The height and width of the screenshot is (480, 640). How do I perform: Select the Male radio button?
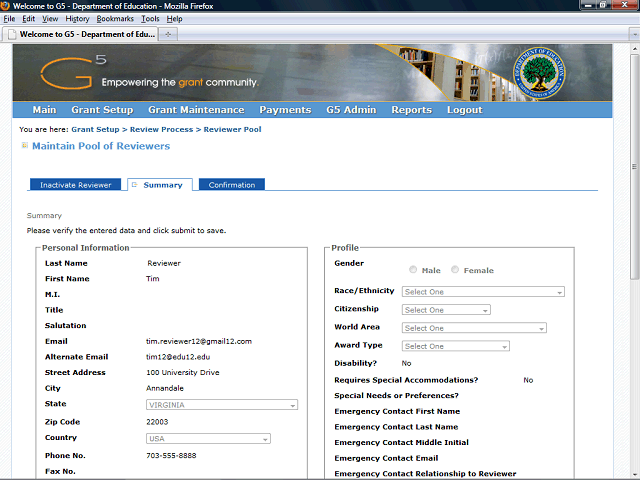413,270
